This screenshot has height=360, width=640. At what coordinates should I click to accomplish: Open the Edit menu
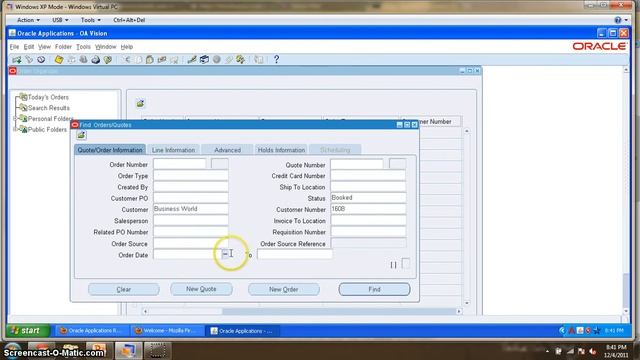click(x=29, y=47)
